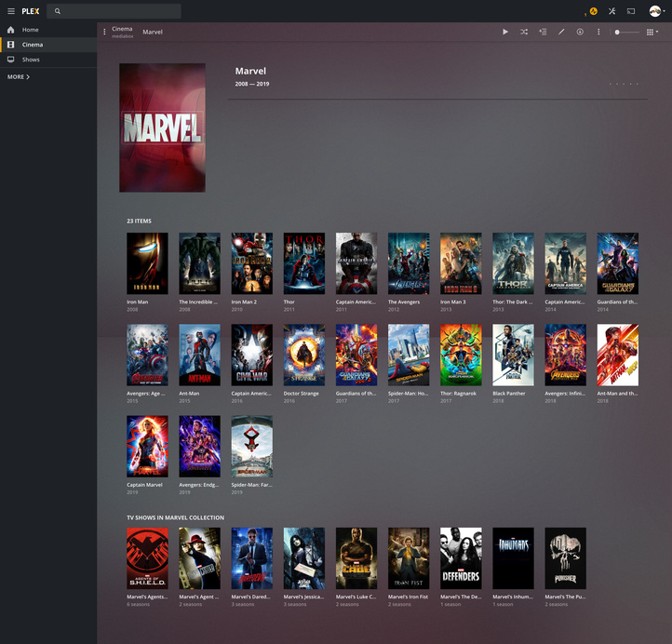Open The Avengers 2012 poster
Viewport: 672px width, 644px height.
click(409, 263)
